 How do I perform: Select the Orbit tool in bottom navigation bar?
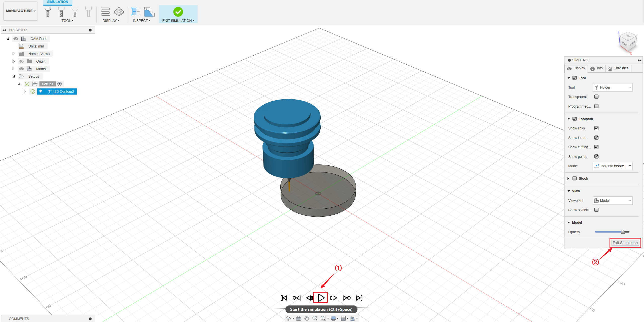(x=288, y=318)
